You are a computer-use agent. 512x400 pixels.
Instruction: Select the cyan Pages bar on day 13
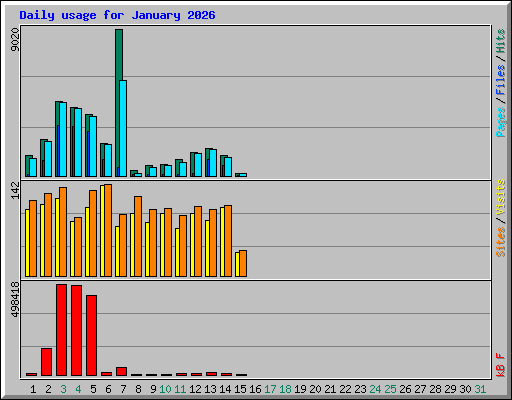coord(213,163)
